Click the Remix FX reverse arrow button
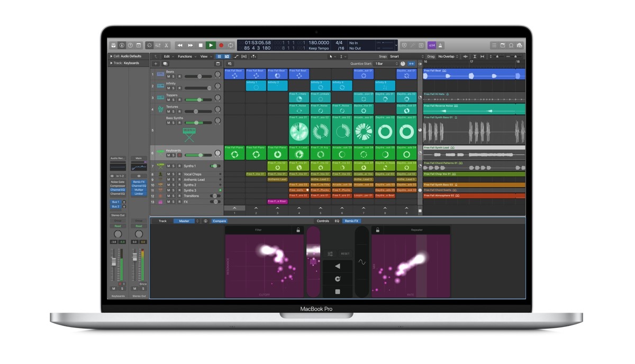The image size is (635, 364). point(338,266)
